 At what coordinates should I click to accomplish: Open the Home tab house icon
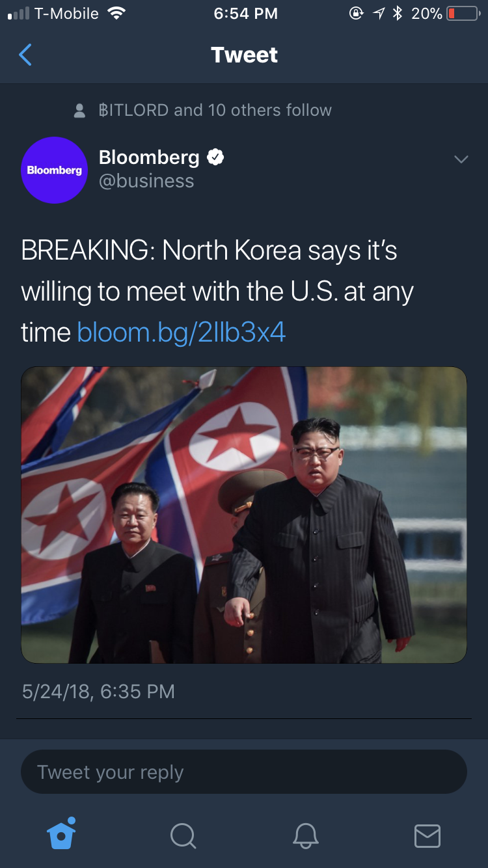(62, 834)
